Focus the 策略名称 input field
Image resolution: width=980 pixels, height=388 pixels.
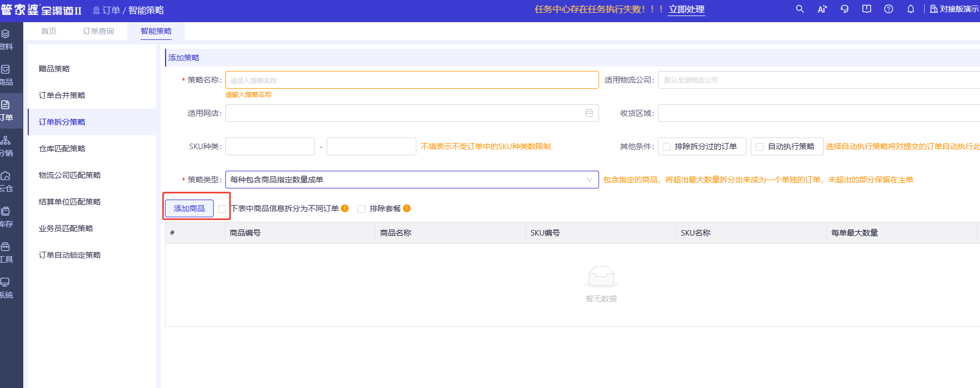click(412, 80)
